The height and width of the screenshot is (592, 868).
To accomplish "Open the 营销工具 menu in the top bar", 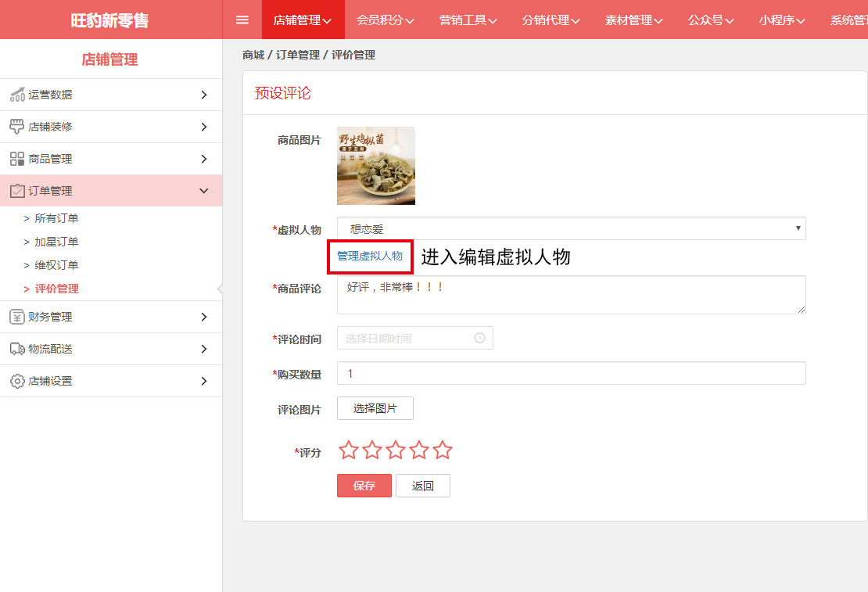I will point(468,20).
